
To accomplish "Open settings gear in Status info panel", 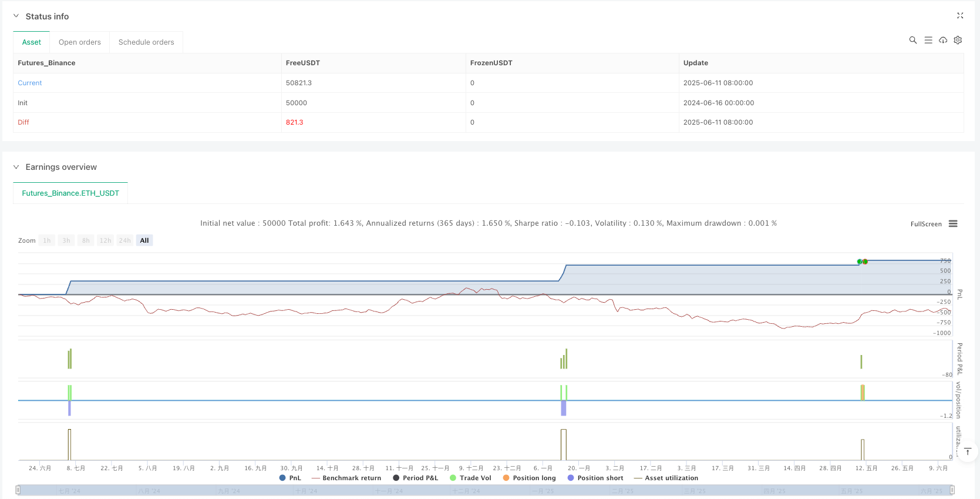I will coord(958,40).
